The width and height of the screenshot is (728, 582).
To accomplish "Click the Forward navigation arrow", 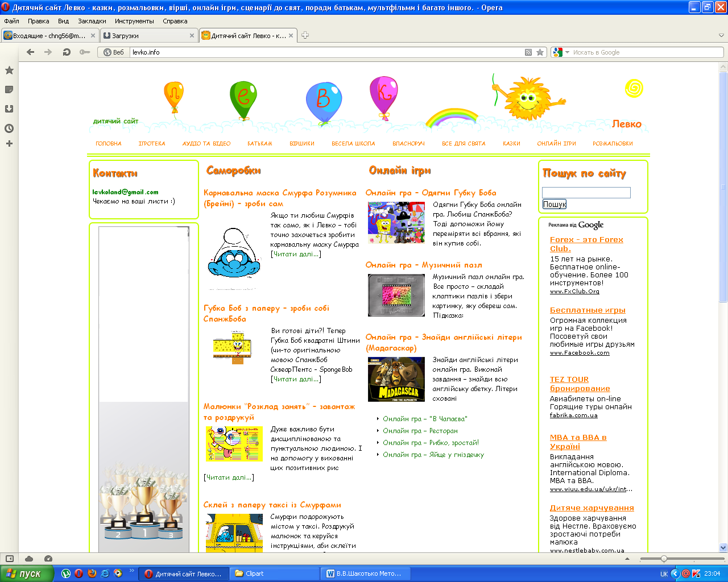I will [48, 52].
